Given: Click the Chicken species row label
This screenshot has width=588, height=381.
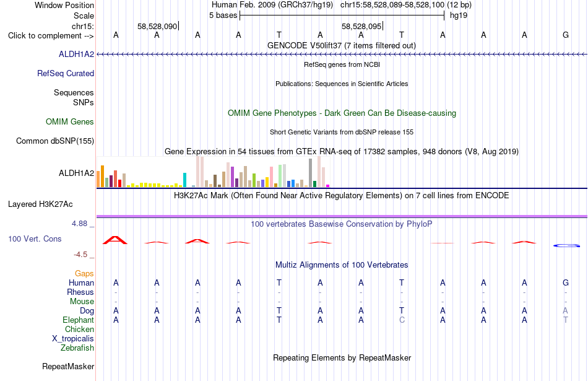Looking at the screenshot, I should tap(79, 329).
